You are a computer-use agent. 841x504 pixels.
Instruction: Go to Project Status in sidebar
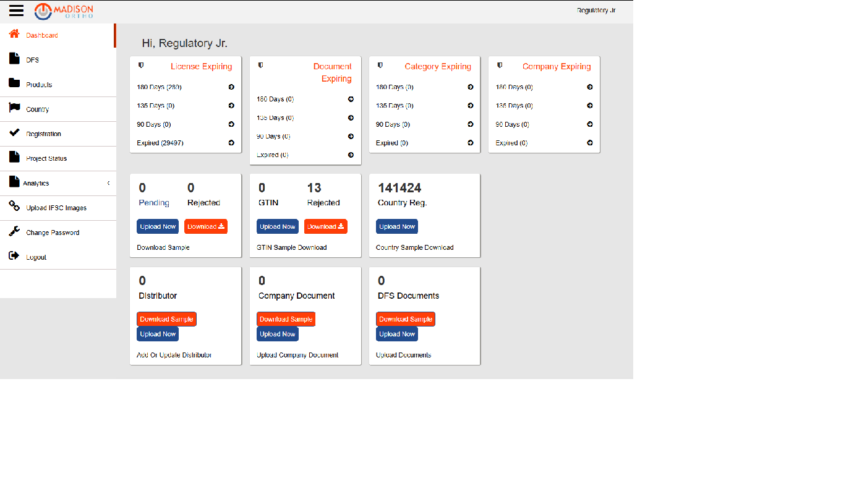point(46,158)
